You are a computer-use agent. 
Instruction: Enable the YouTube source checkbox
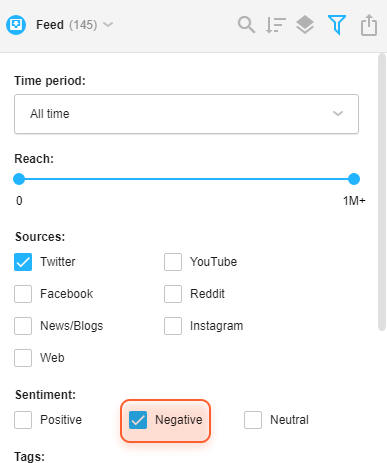pos(173,262)
